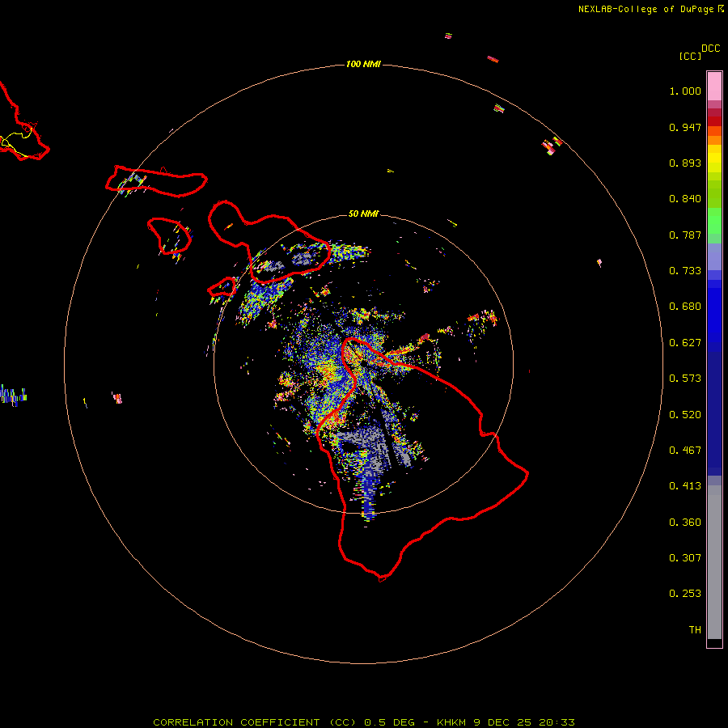Viewport: 728px width, 728px height.
Task: Click the 20:33 timestamp in the caption
Action: tap(557, 722)
